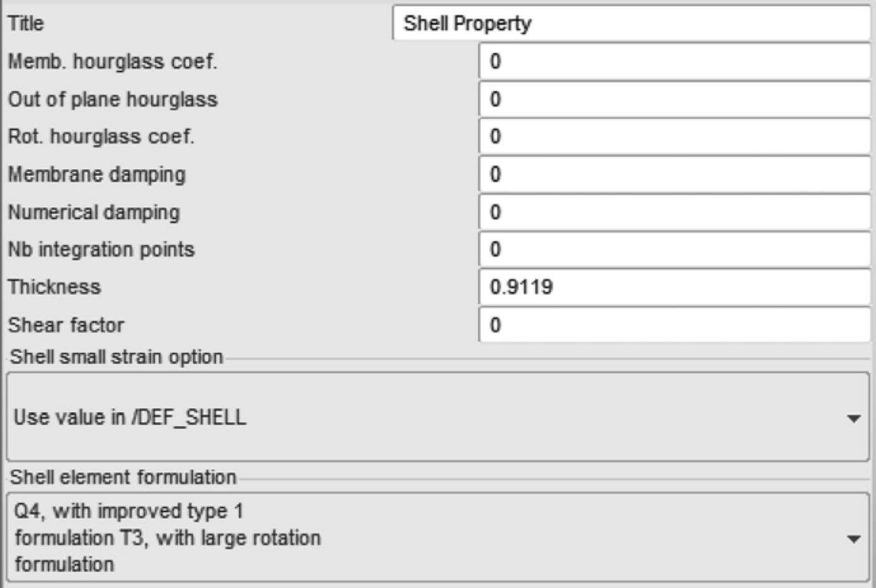
Task: Open the Shell element formulation dropdown
Action: point(436,538)
